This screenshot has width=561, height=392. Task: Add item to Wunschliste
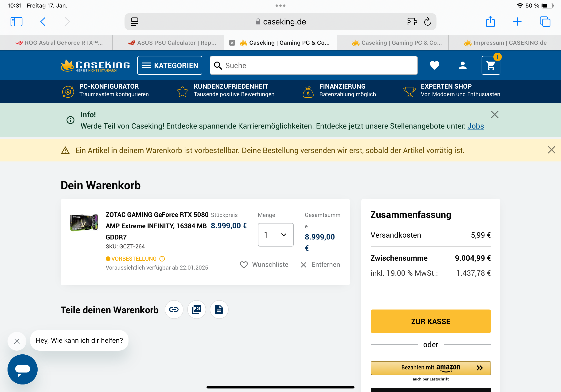point(264,265)
